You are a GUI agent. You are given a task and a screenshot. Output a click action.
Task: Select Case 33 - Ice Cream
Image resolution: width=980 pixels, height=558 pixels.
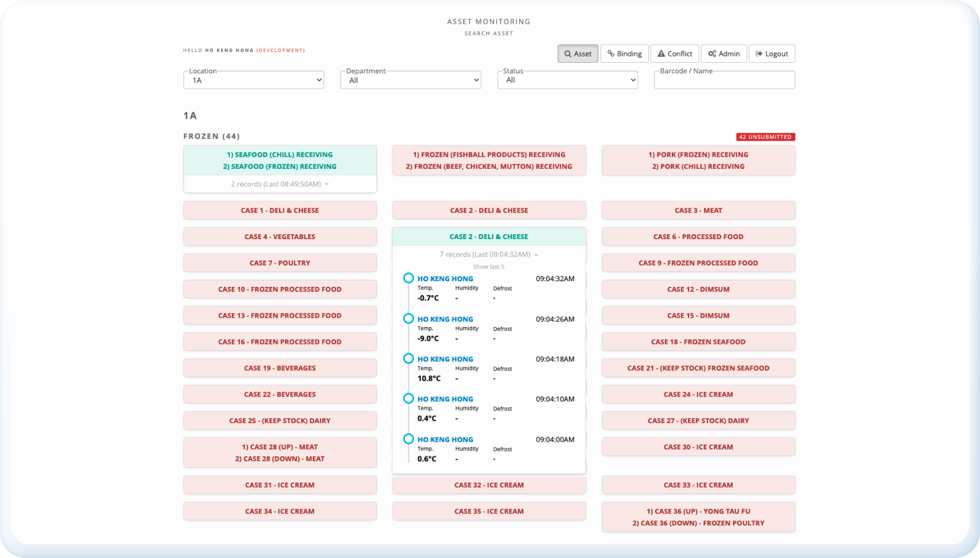699,485
